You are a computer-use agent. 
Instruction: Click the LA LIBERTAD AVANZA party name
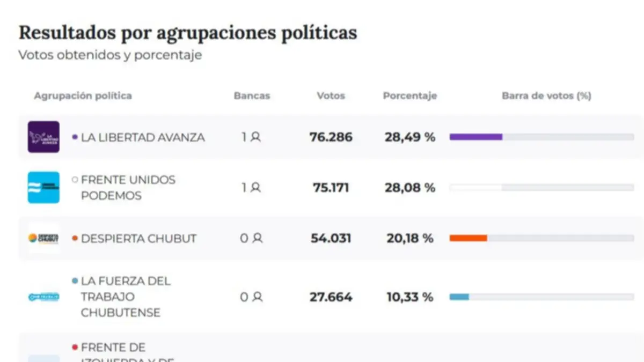143,137
